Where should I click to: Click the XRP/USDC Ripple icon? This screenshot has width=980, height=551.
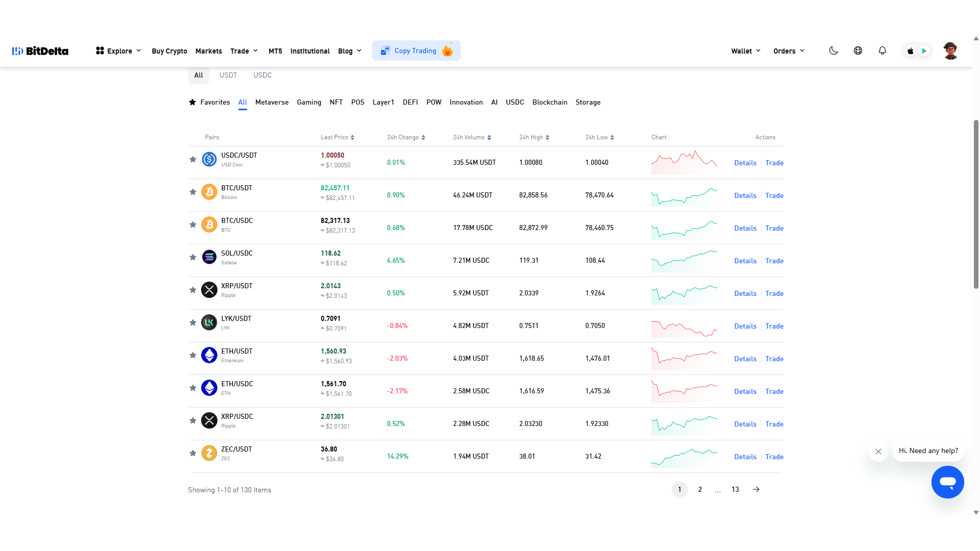click(x=209, y=420)
